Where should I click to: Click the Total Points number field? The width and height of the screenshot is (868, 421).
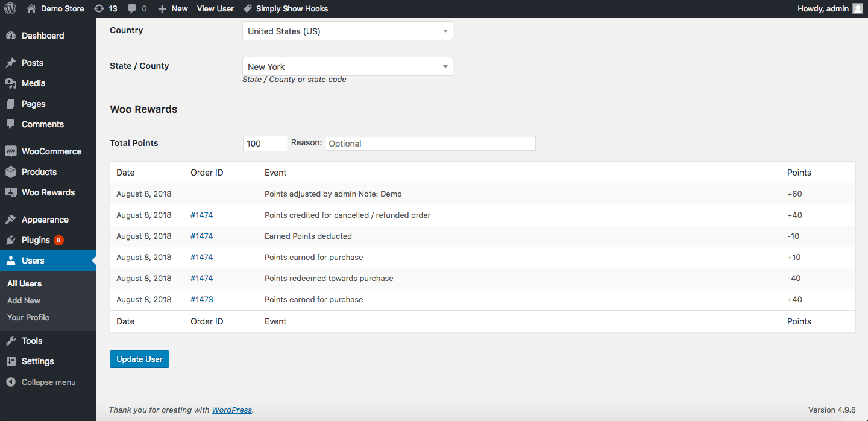265,143
